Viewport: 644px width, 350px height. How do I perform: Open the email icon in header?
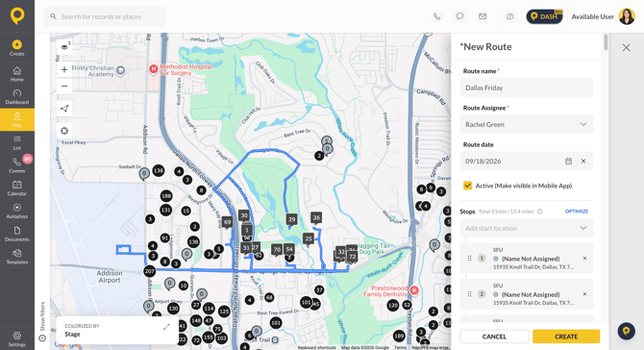coord(483,16)
